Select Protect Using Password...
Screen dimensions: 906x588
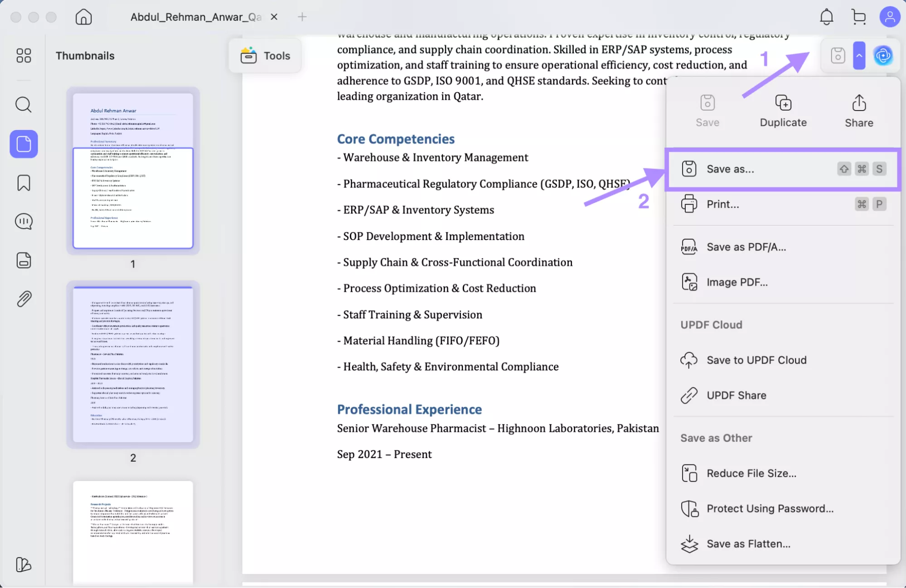tap(783, 509)
